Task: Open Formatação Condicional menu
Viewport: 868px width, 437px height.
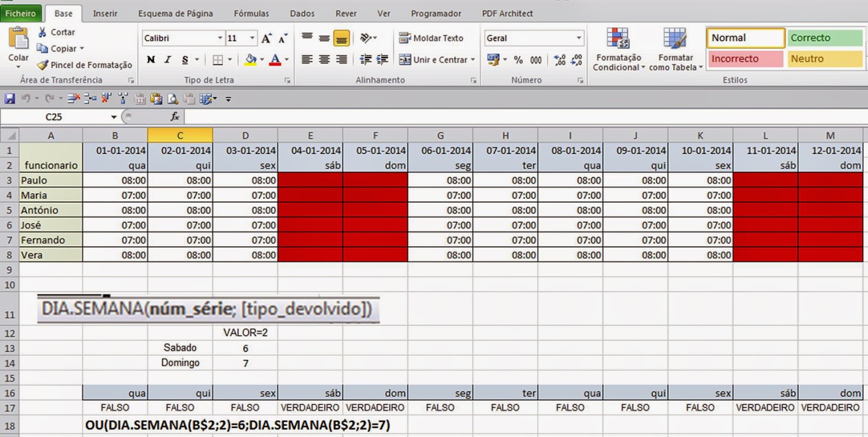Action: 618,49
